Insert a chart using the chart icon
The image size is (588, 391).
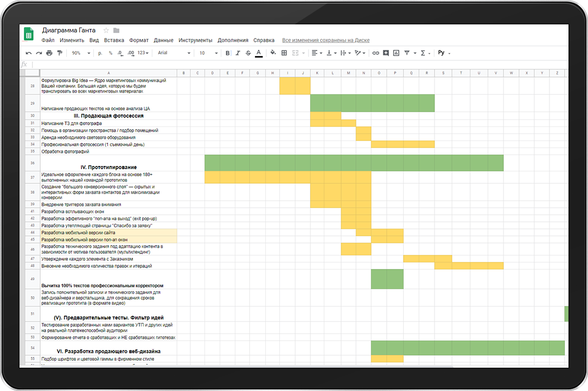[x=396, y=53]
